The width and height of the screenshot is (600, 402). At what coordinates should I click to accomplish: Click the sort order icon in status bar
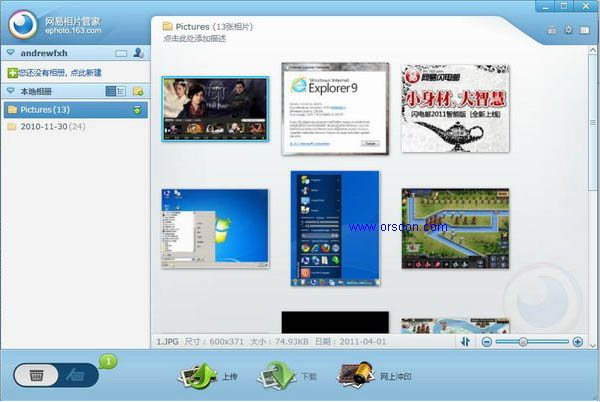pos(466,342)
